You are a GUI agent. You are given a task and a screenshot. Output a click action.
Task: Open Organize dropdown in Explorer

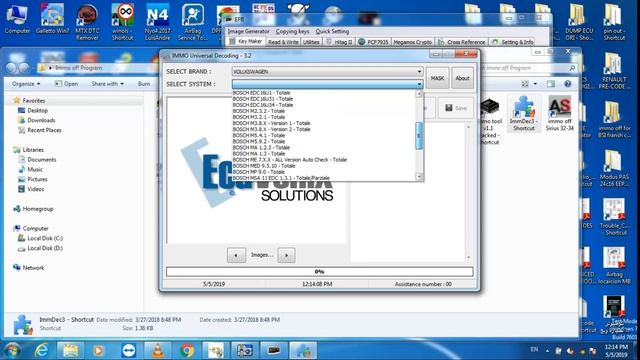pyautogui.click(x=26, y=84)
